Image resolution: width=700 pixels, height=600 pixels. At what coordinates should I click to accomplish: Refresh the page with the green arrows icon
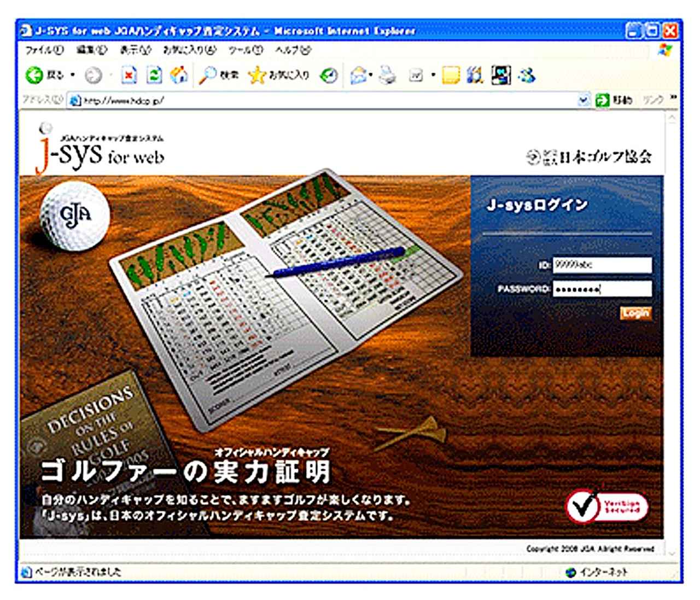(x=155, y=75)
